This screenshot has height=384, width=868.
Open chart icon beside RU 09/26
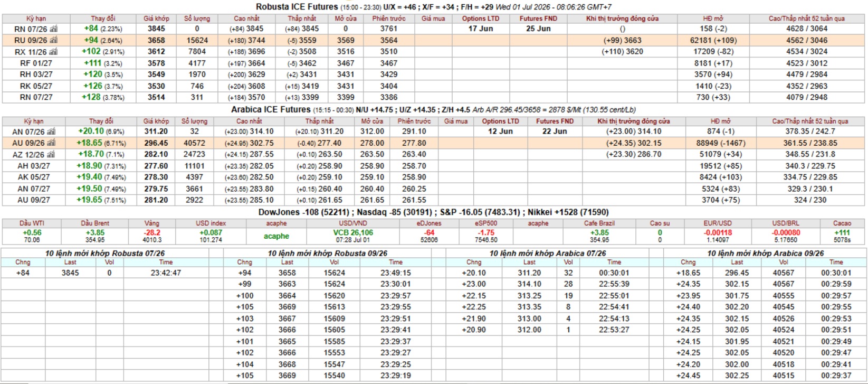pyautogui.click(x=53, y=40)
